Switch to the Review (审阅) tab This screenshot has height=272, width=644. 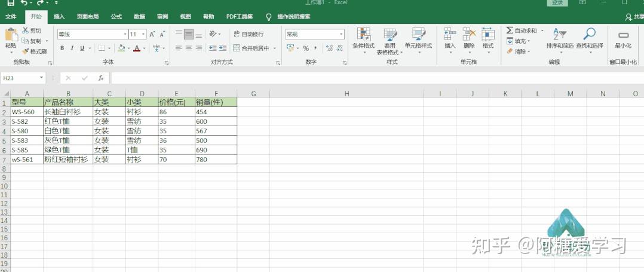pyautogui.click(x=162, y=17)
